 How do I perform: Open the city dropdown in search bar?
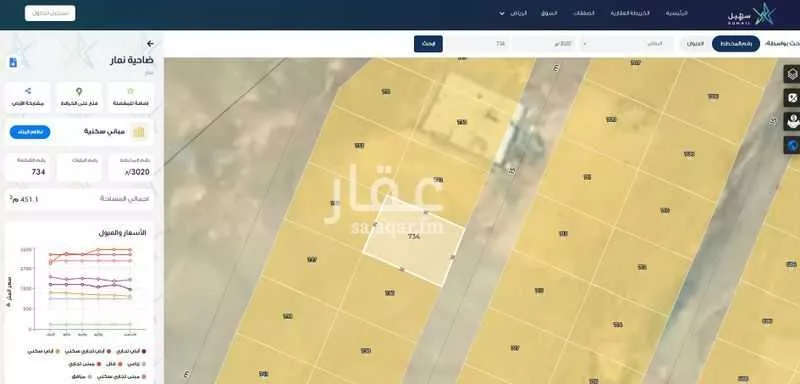[628, 44]
